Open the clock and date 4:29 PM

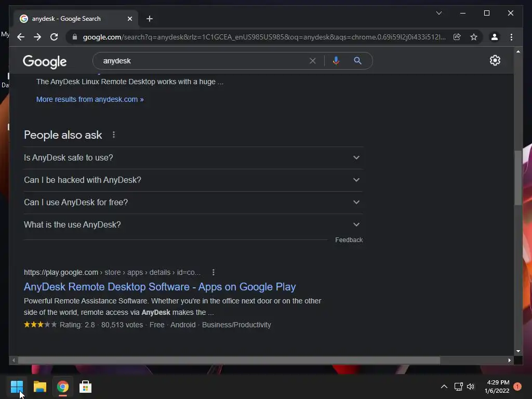497,387
